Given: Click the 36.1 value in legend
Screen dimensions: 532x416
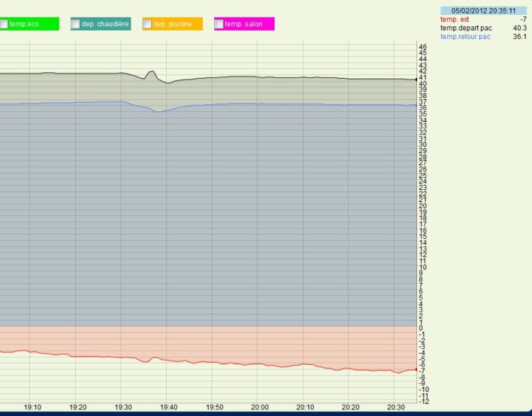Looking at the screenshot, I should pyautogui.click(x=519, y=37).
